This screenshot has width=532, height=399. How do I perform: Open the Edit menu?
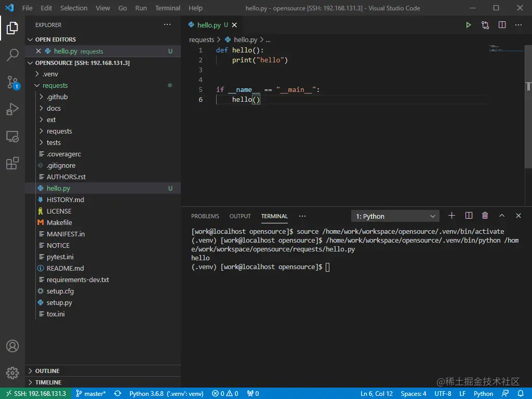(x=46, y=8)
